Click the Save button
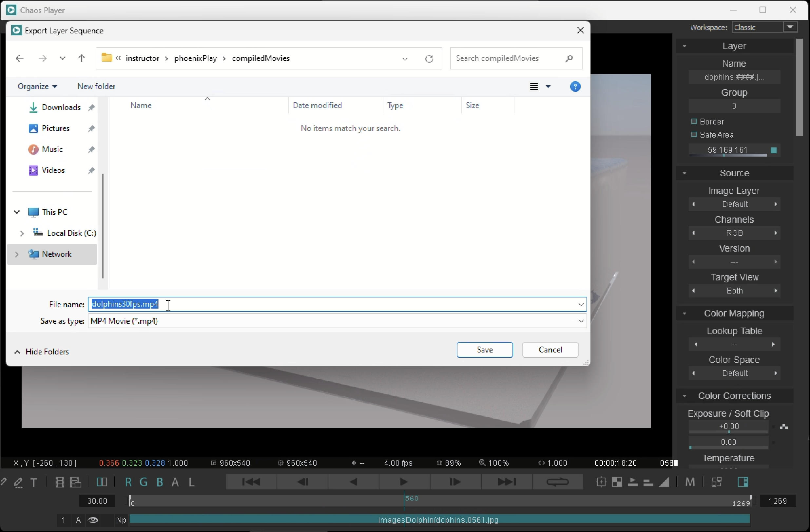810x532 pixels. pyautogui.click(x=484, y=350)
